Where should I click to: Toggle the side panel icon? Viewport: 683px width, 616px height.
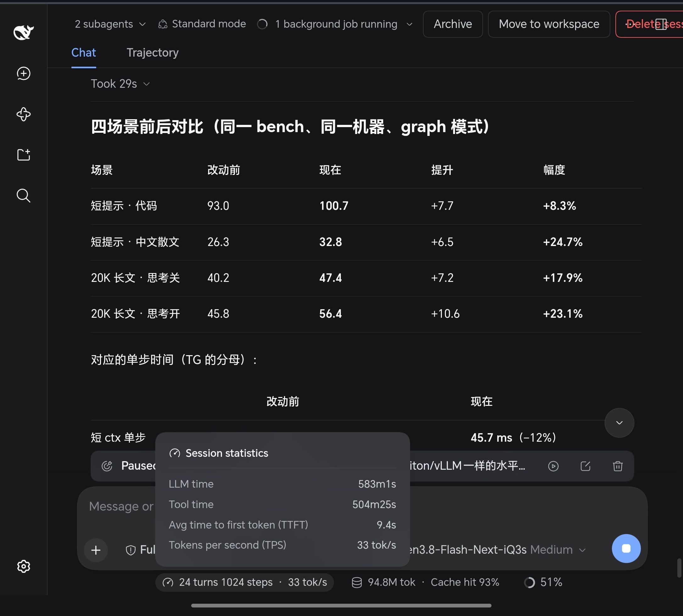(661, 24)
